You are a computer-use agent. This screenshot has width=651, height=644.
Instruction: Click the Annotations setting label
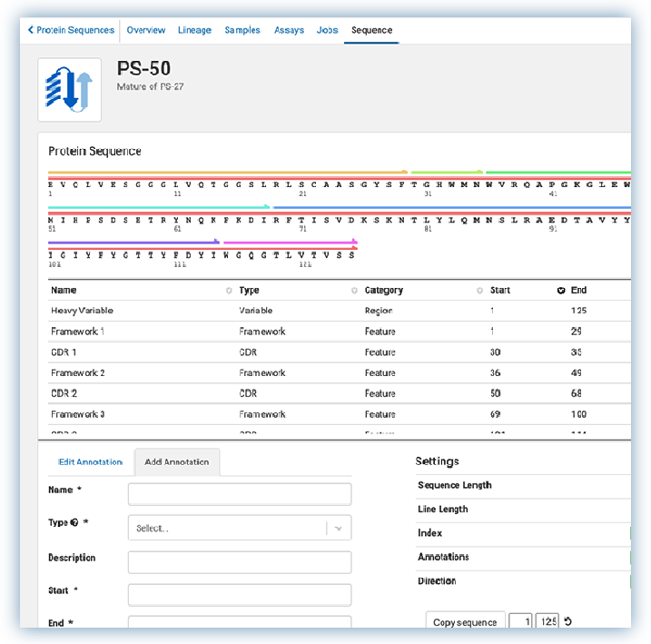443,557
